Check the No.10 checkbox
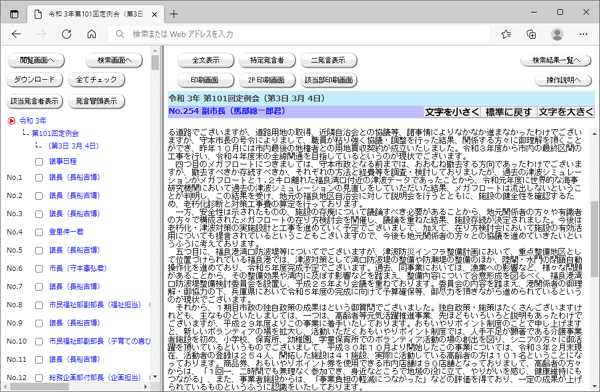 [x=39, y=341]
